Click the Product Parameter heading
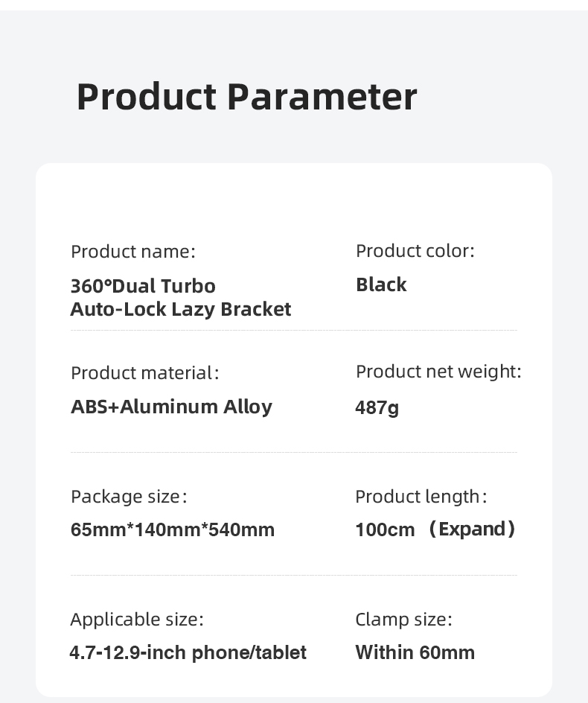 [246, 97]
